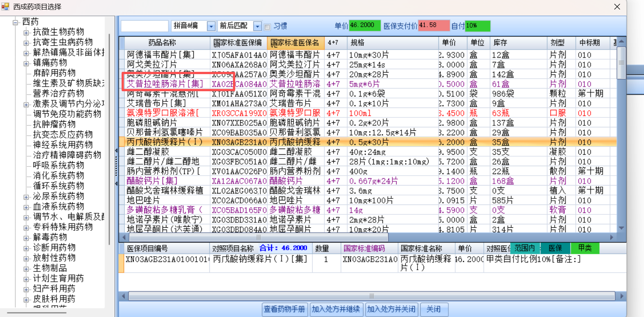Select the 阿戈美拉汀片 row
Image resolution: width=644 pixels, height=317 pixels.
pyautogui.click(x=367, y=65)
